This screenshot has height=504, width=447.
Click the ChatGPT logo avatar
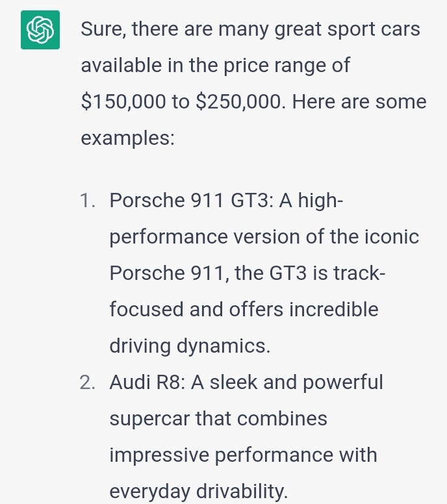40,30
